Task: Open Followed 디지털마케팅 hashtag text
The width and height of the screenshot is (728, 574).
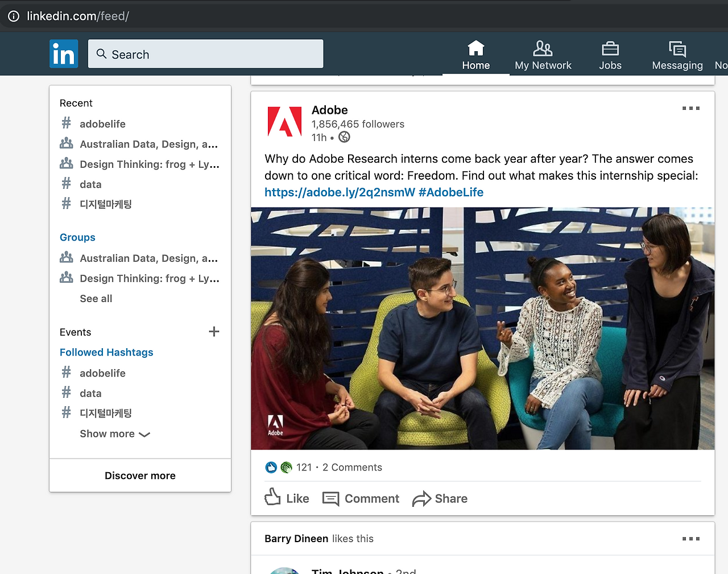Action: 106,414
